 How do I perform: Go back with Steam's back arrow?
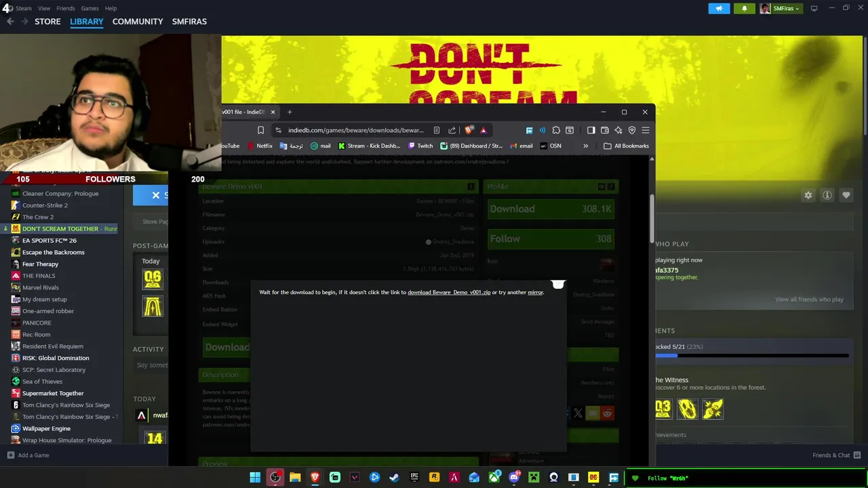tap(9, 22)
